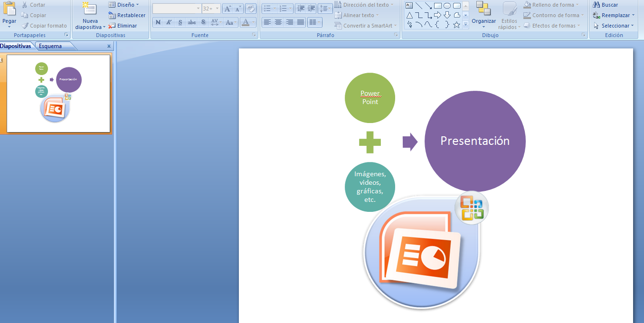Open the Seleccionar menu

tap(613, 26)
